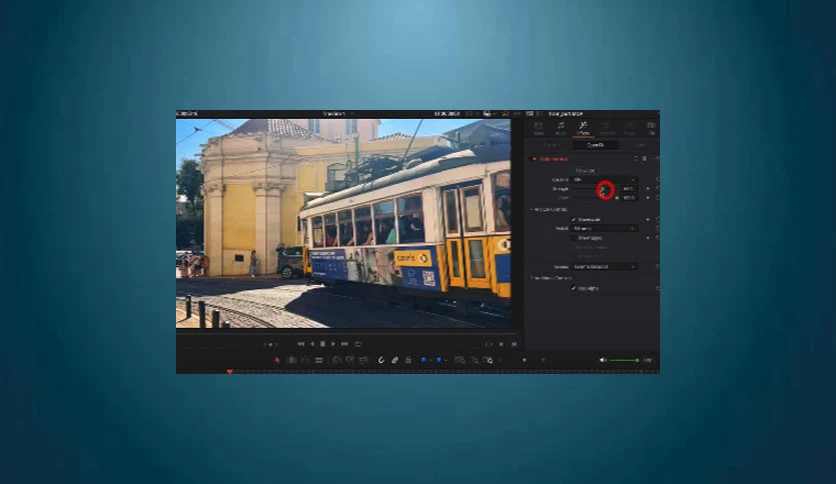Viewport: 836px width, 484px height.
Task: Open the Transition tab in Inspector
Action: click(607, 128)
